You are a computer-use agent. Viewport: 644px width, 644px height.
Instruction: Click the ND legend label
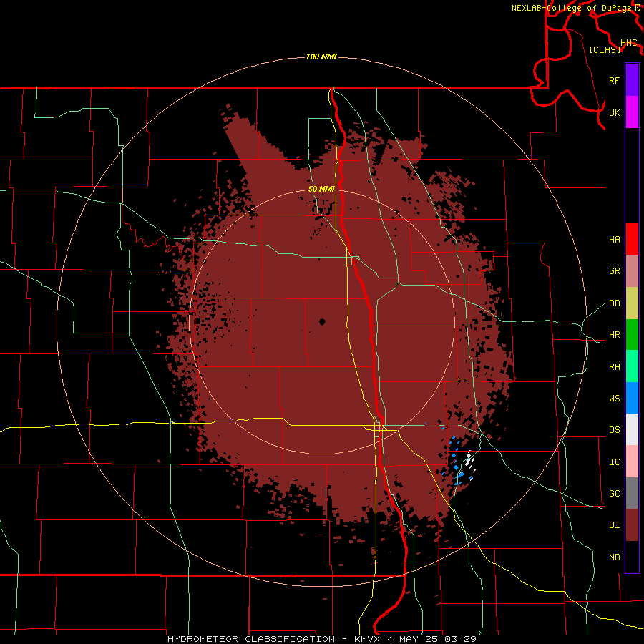615,557
